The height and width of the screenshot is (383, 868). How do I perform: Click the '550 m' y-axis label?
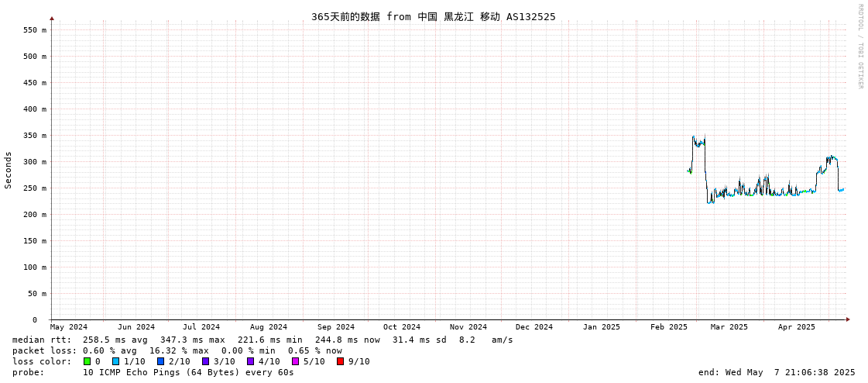35,30
